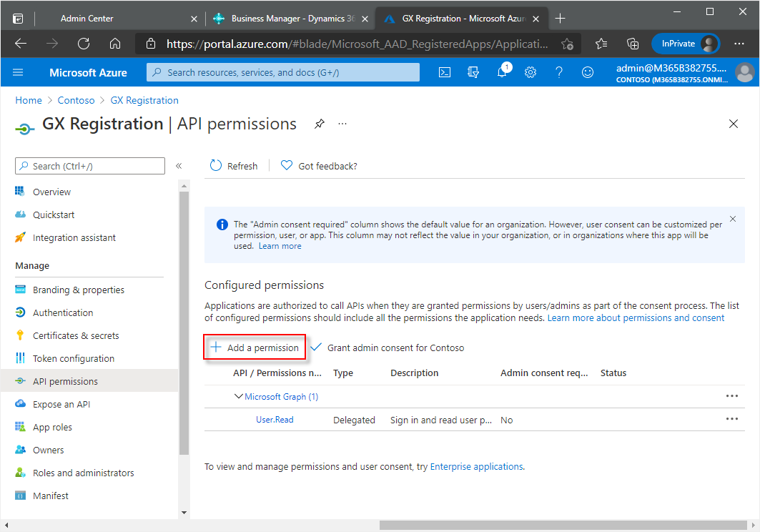Pin the API permissions blade
Image resolution: width=760 pixels, height=532 pixels.
coord(319,124)
